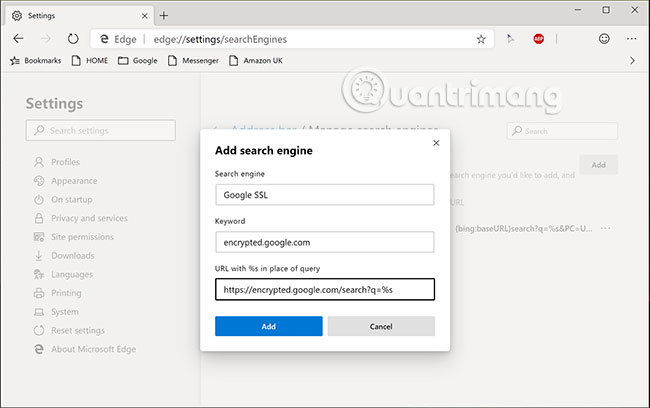Open more options for the Bing entry

tap(606, 228)
